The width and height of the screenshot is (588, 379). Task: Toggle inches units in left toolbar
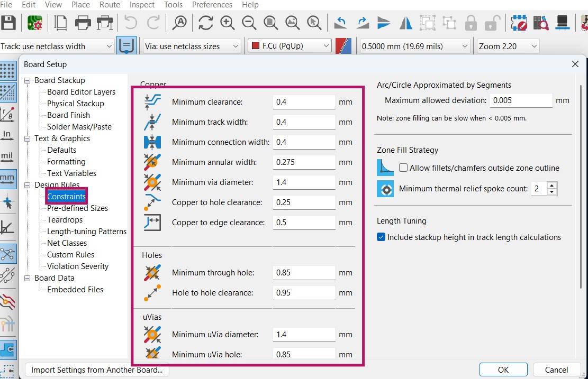click(7, 135)
